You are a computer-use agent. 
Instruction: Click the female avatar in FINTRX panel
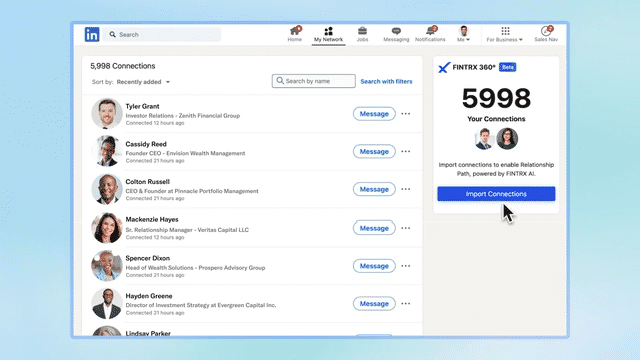tap(507, 139)
